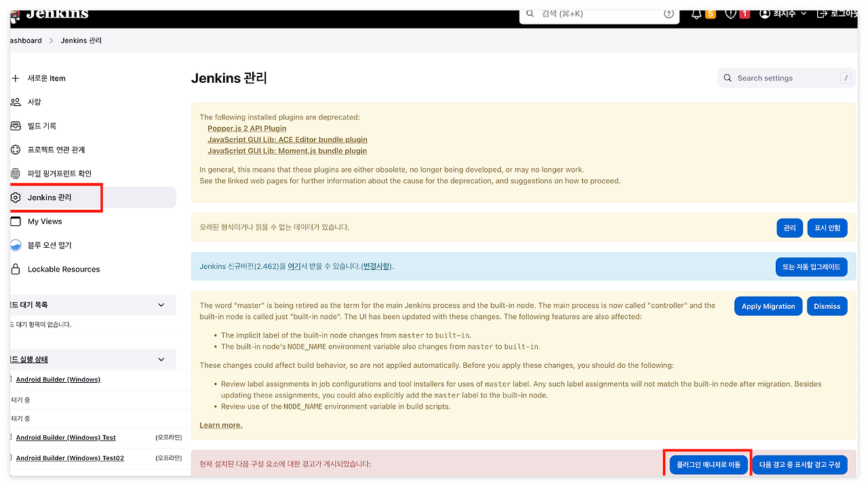The width and height of the screenshot is (868, 486).
Task: Click the people icon beside 사람
Action: 16,102
